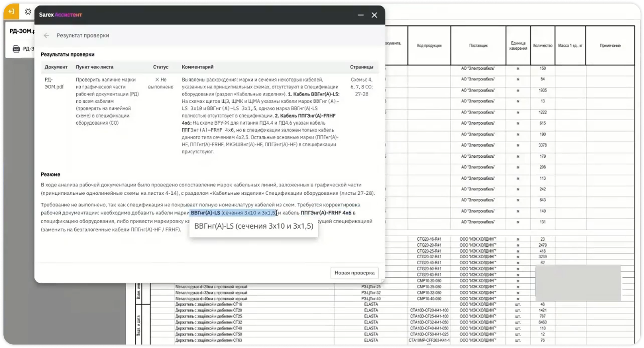Click the Результаты проверки section heading
644x348 pixels.
[x=67, y=54]
